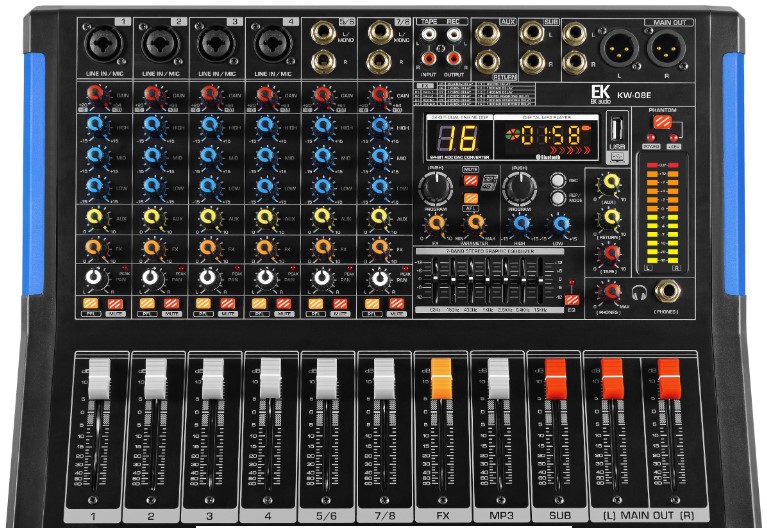The image size is (767, 528).
Task: Click the +48V indicator LED
Action: click(674, 138)
